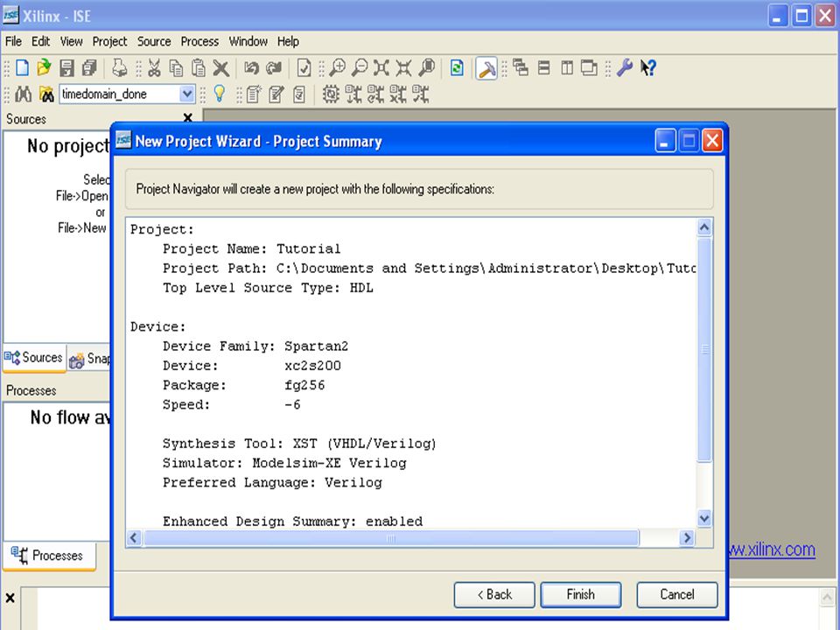Viewport: 840px width, 630px height.
Task: Switch to the Sources tab
Action: pos(34,358)
